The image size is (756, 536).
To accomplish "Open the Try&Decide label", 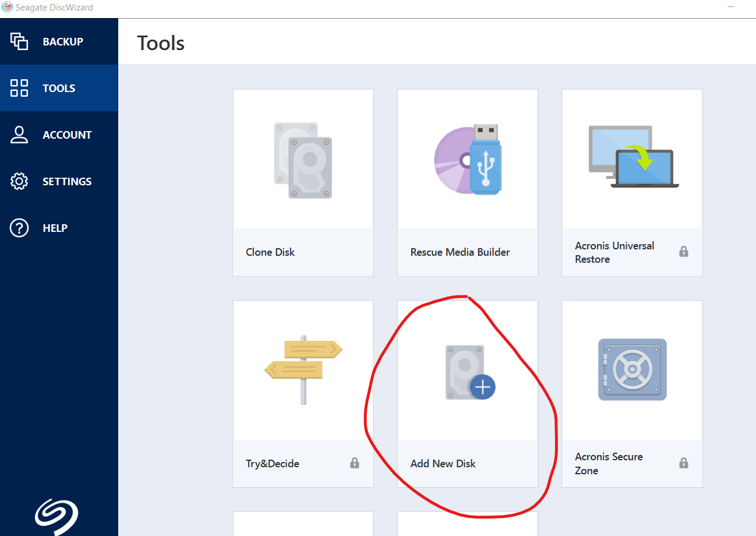I will 273,464.
